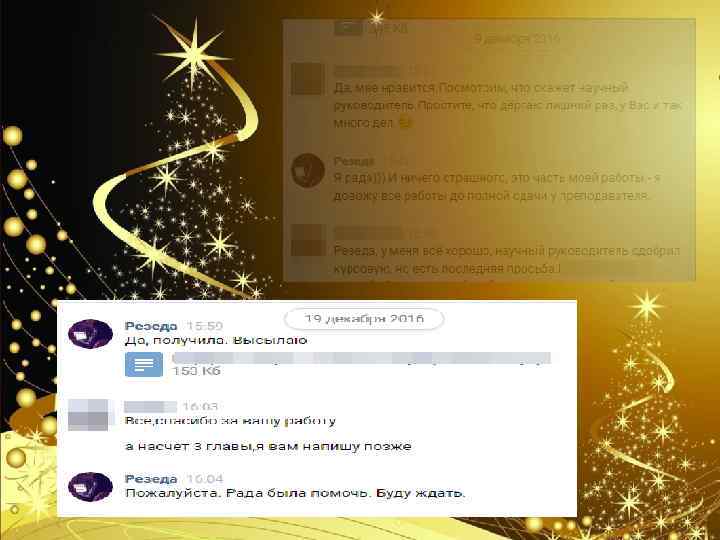Select the message "Да, получила. Высылаю"
720x540 pixels.
click(216, 340)
